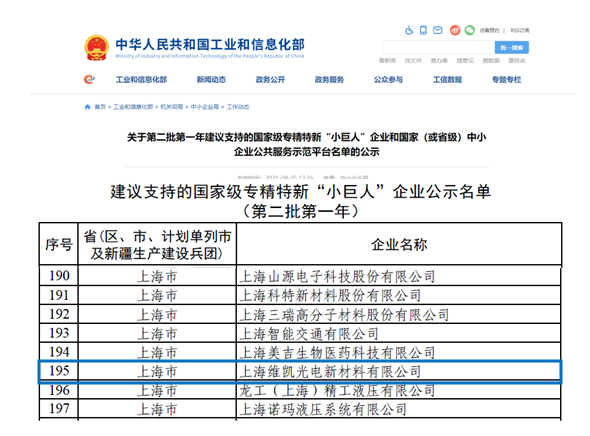The width and height of the screenshot is (590, 436).
Task: Open the email envelope icon
Action: click(438, 30)
